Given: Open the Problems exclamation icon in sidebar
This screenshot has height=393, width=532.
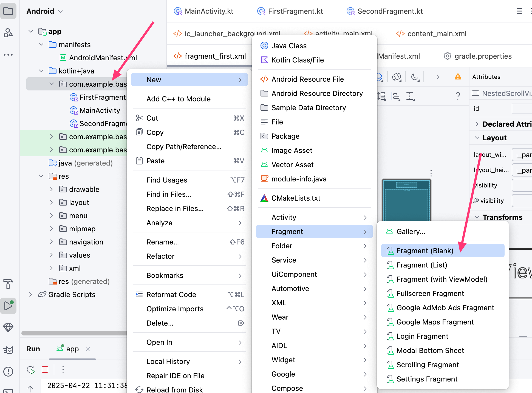Looking at the screenshot, I should click(x=8, y=371).
